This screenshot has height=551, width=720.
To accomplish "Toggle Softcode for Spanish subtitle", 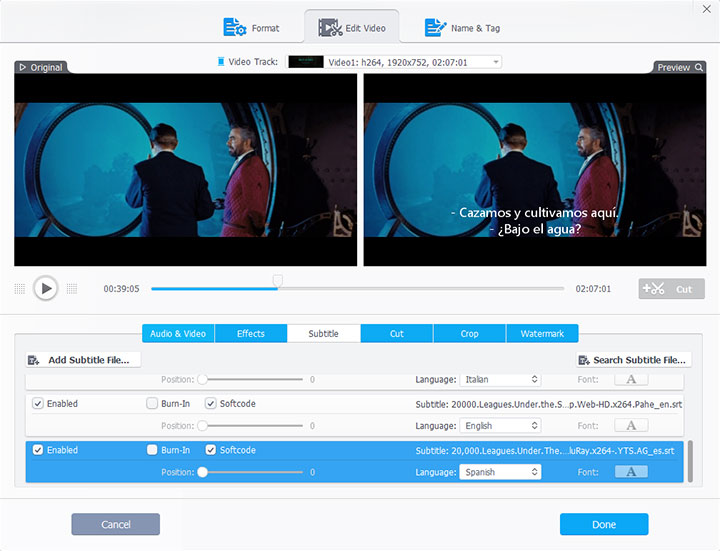I will 210,450.
